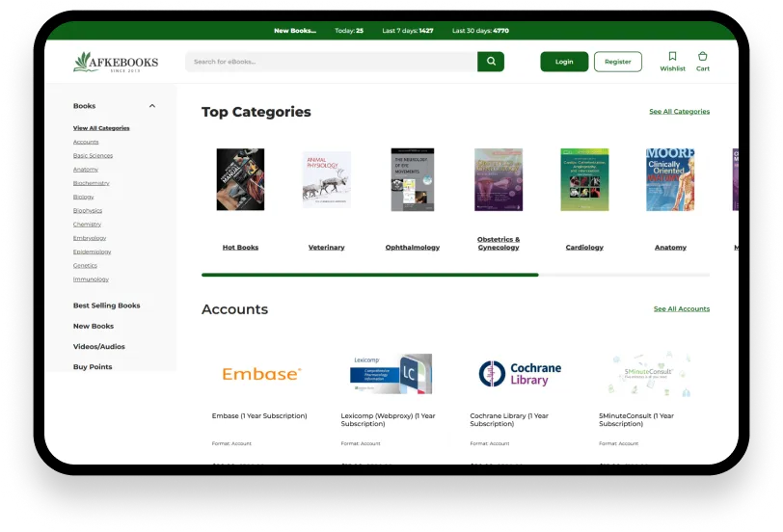Click Last 30 days: 4770 counter
This screenshot has width=783, height=532.
click(x=480, y=31)
